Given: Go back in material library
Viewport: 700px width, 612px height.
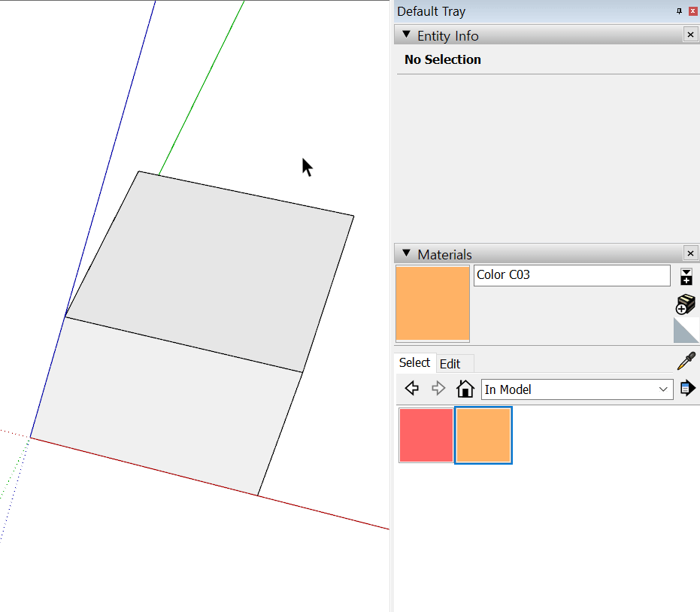Looking at the screenshot, I should tap(412, 389).
